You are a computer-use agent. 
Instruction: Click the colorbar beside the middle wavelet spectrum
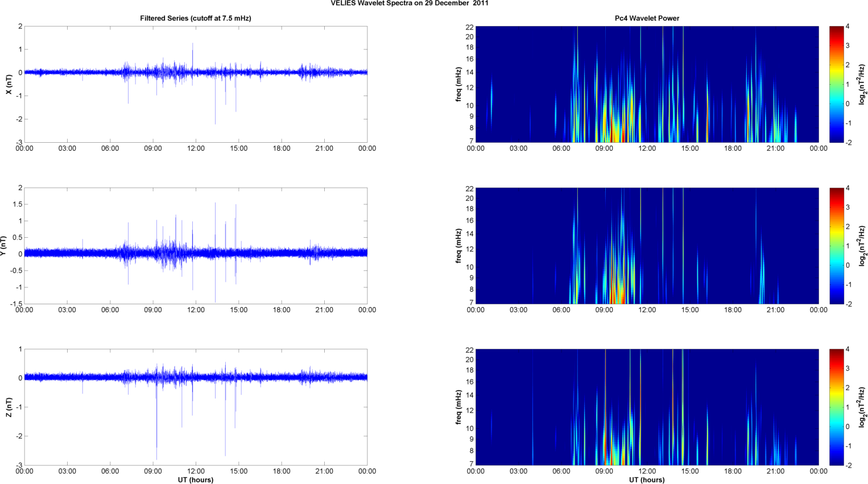tap(837, 246)
